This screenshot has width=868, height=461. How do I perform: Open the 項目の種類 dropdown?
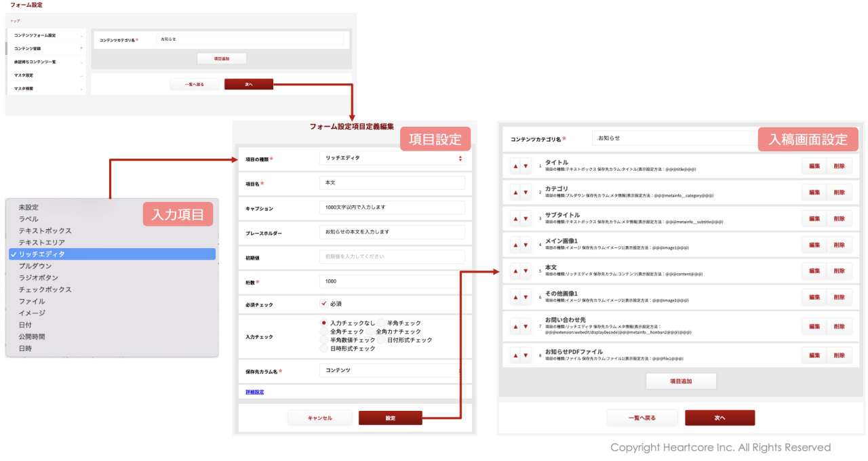[393, 158]
